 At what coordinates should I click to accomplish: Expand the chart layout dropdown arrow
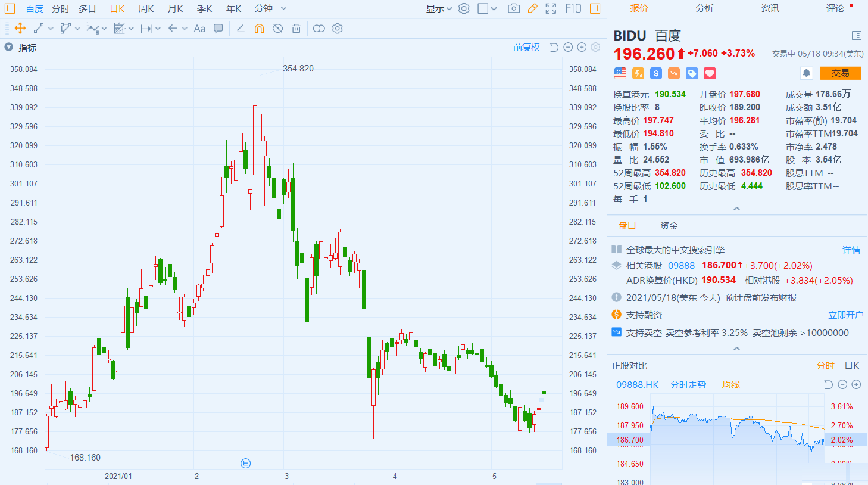(x=494, y=8)
